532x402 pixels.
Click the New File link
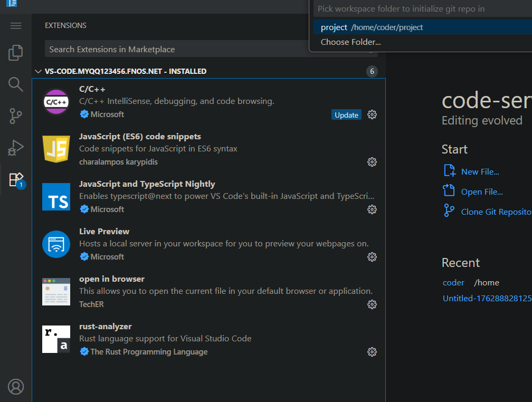point(480,171)
